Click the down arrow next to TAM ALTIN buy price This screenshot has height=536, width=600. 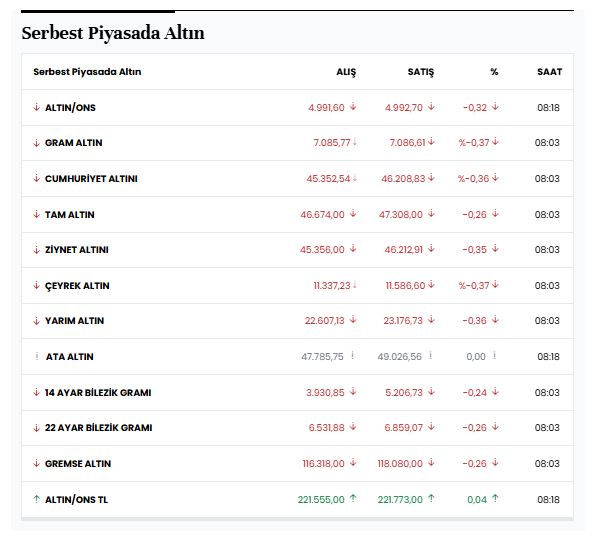tap(353, 214)
